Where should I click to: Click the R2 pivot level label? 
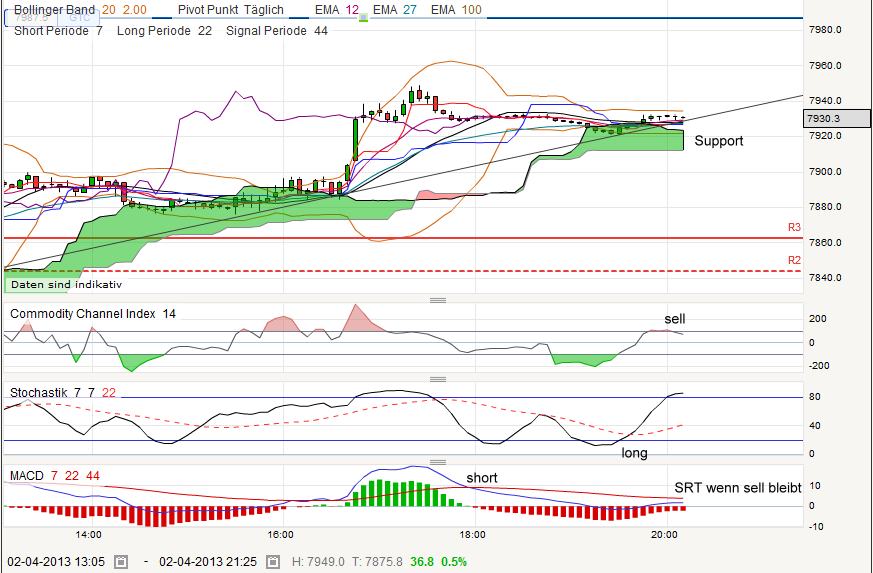click(x=794, y=260)
